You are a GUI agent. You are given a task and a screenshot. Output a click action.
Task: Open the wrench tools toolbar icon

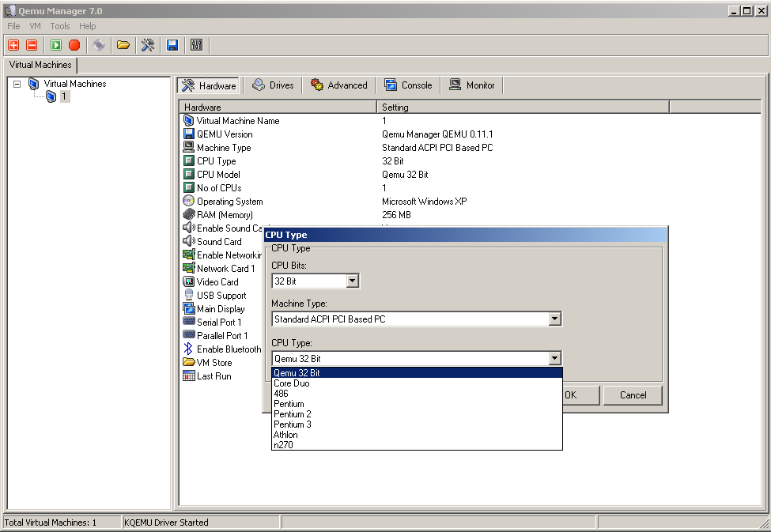pyautogui.click(x=148, y=45)
